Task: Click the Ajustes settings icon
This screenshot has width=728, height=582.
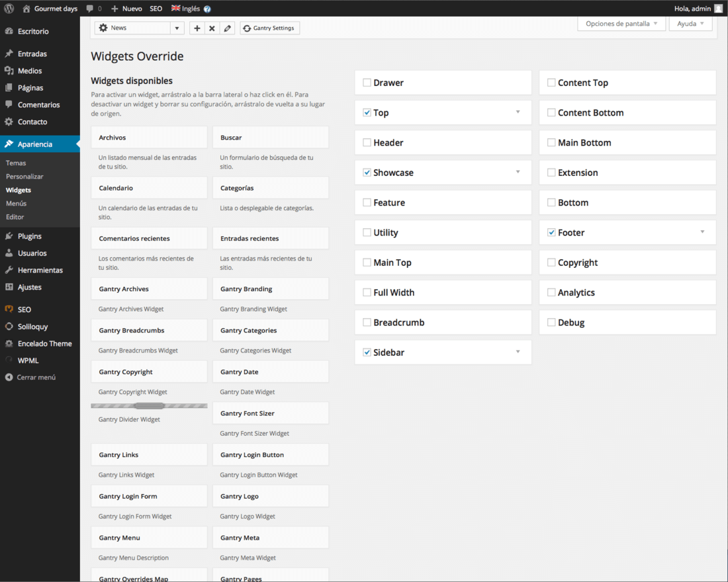Action: click(9, 287)
